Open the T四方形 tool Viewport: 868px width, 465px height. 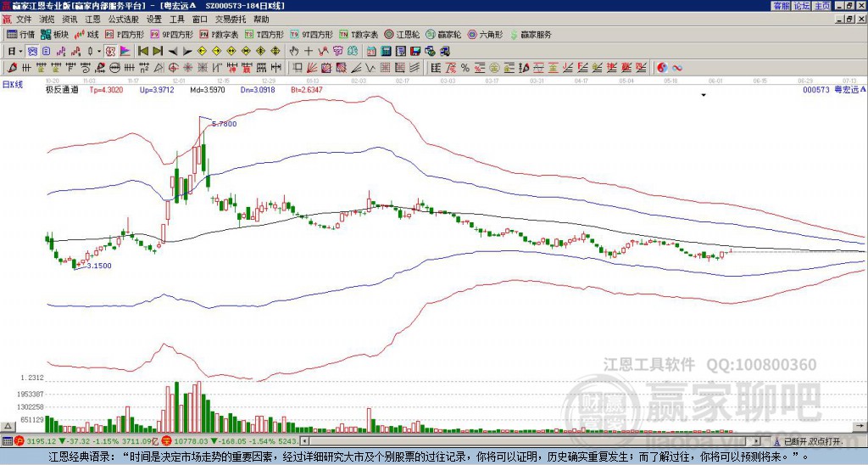(x=264, y=34)
